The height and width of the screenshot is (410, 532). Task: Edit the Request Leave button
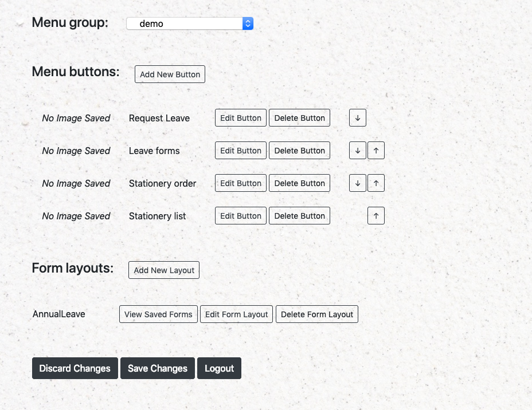240,118
